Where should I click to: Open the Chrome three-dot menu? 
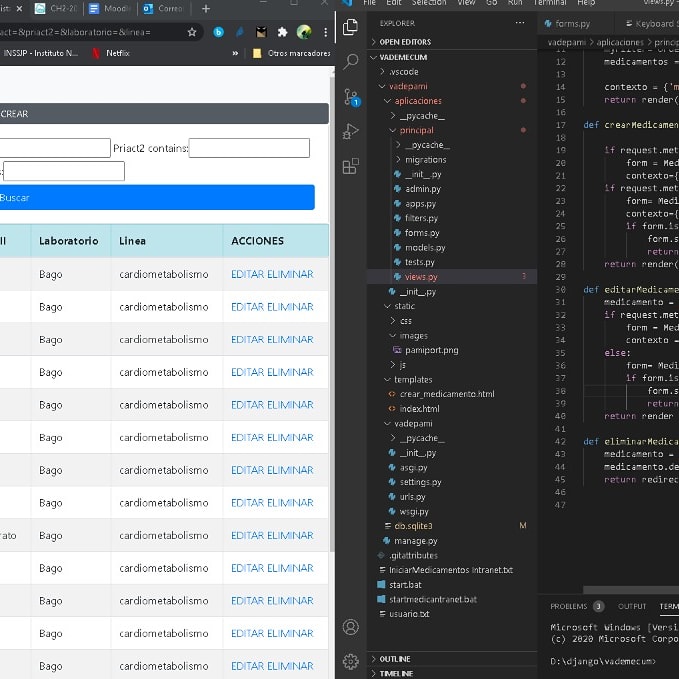(325, 32)
